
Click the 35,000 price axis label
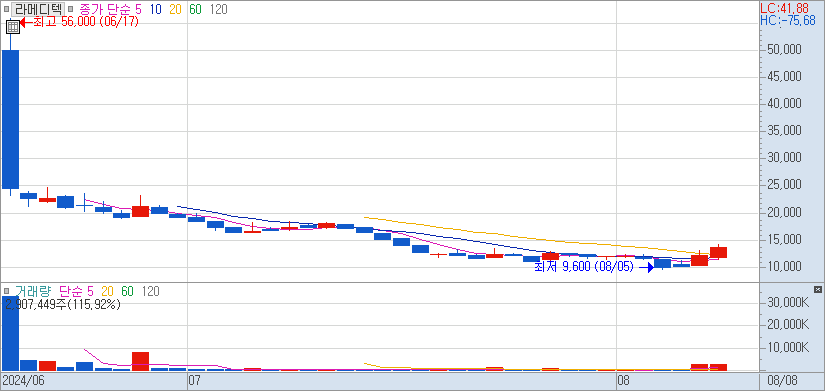783,131
